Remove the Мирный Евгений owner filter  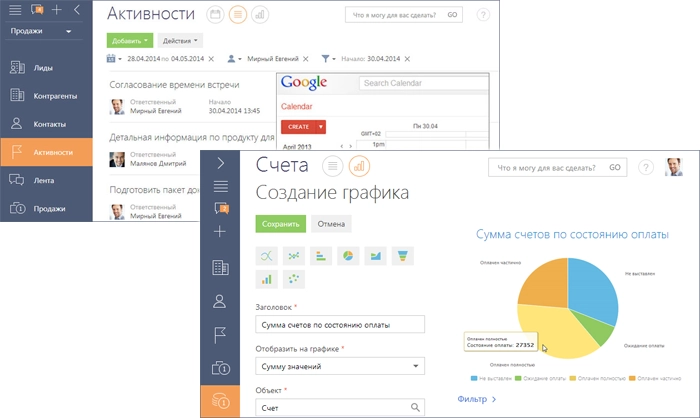click(x=305, y=59)
